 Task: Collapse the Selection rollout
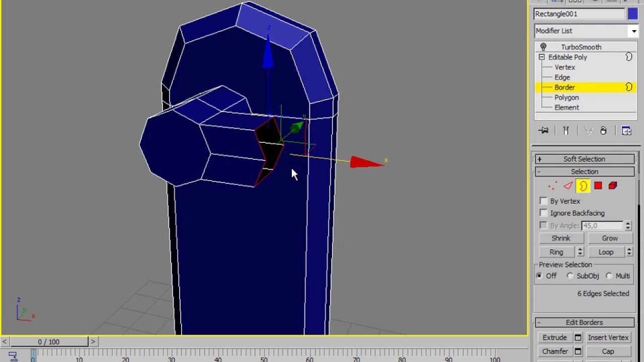(x=584, y=171)
